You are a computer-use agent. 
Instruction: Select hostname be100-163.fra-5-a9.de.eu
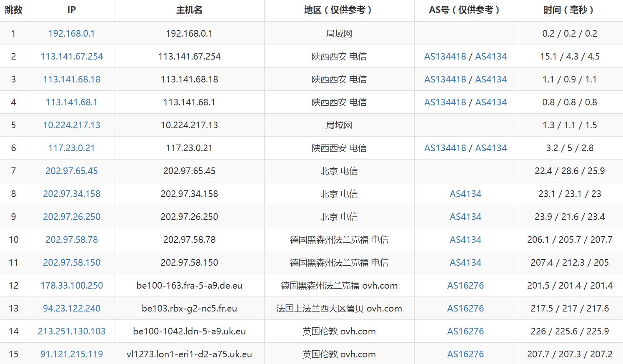coord(189,285)
